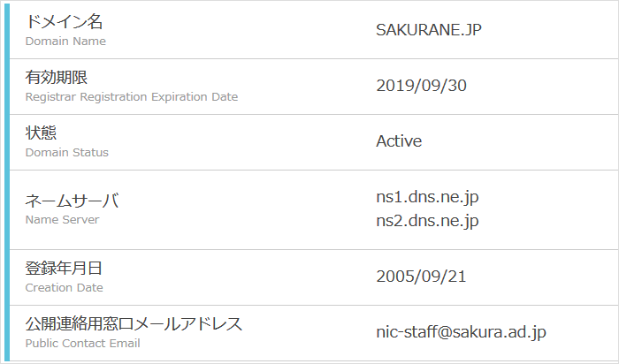
Task: Click the ドメイン名 heading label
Action: pos(65,23)
